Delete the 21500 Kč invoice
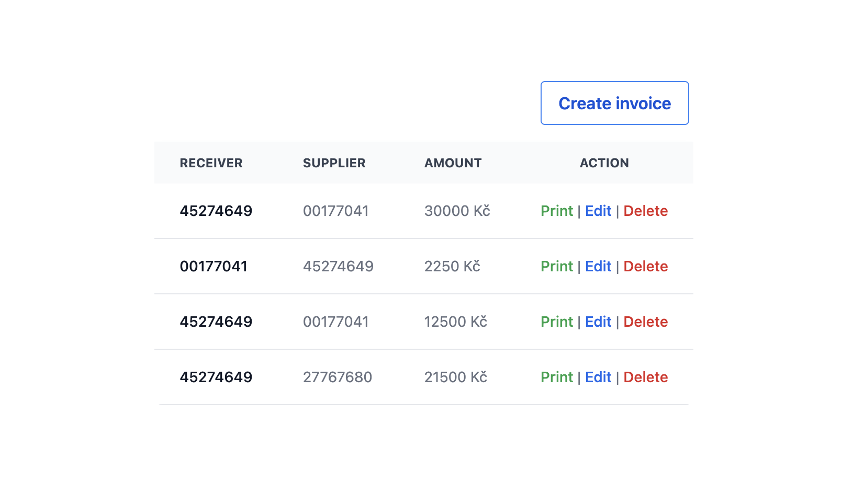 646,377
